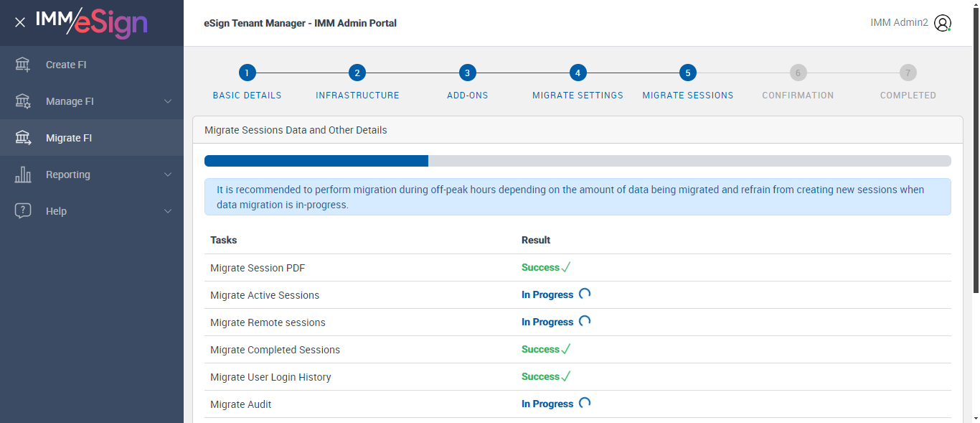Click the Result column header
This screenshot has width=980, height=423.
tap(536, 240)
